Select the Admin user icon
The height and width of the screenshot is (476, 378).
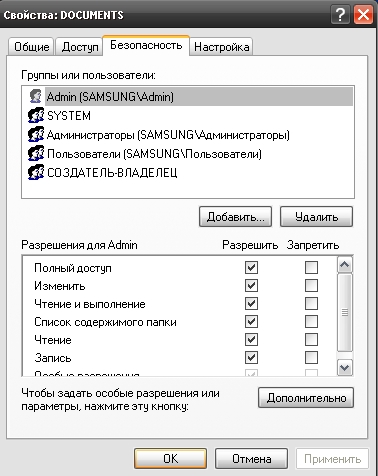pyautogui.click(x=36, y=96)
